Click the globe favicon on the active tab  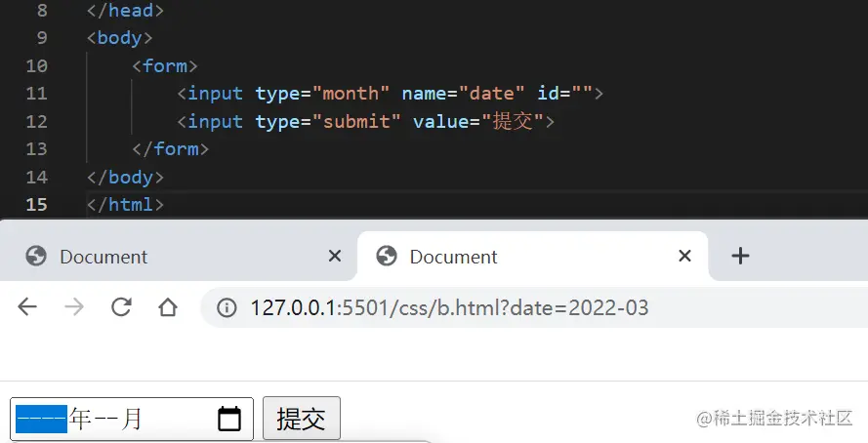pos(386,256)
